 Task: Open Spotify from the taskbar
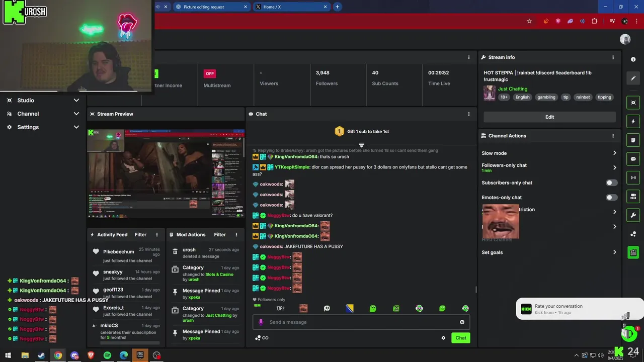pos(107,355)
